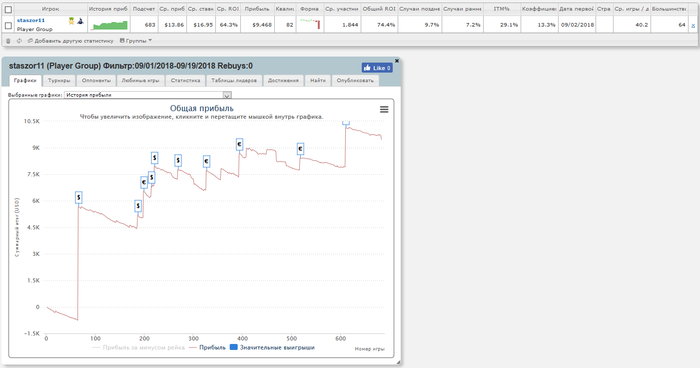Open the Достижения tab
This screenshot has width=700, height=368.
pos(283,80)
